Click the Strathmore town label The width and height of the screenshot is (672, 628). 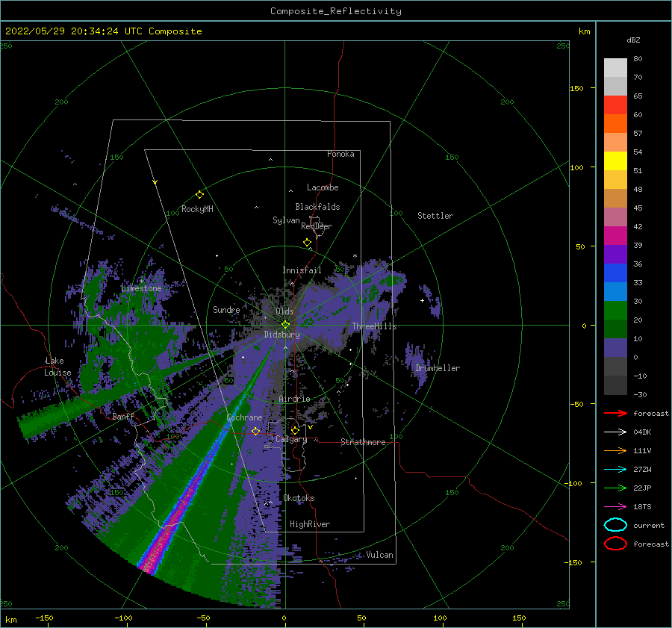pyautogui.click(x=363, y=442)
